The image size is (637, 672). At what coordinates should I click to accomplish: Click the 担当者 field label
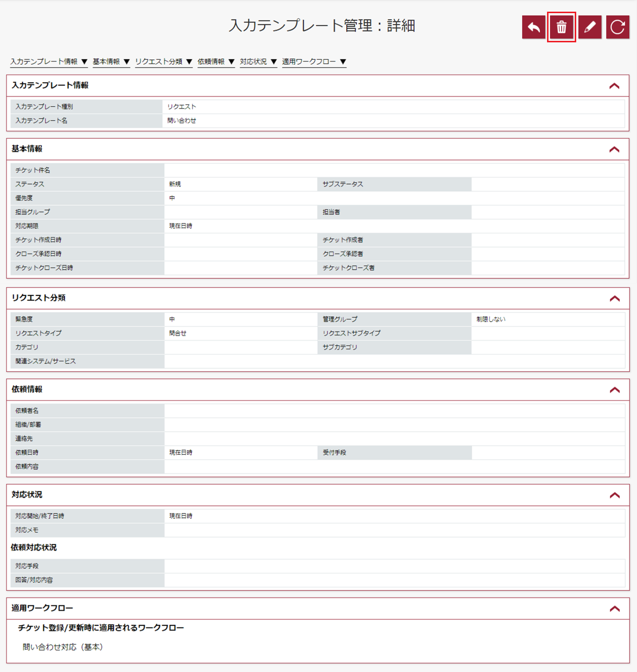331,212
